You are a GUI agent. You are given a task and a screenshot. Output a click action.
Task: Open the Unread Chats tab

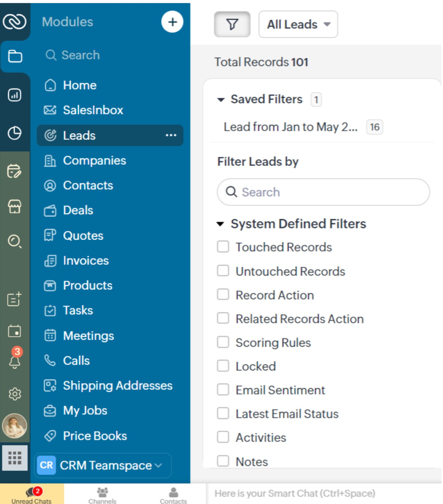coord(31,496)
